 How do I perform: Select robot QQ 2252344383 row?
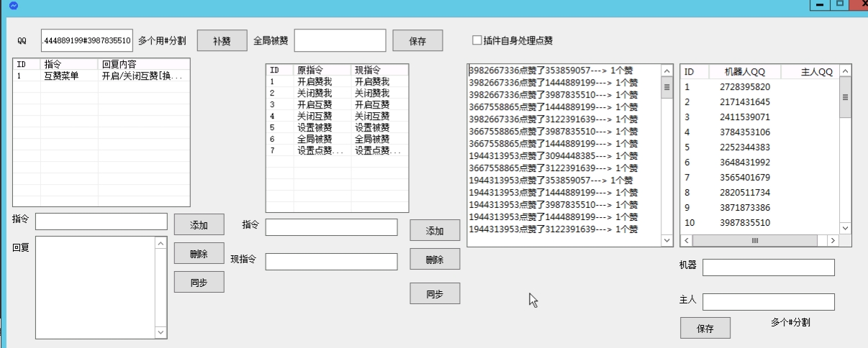click(x=759, y=147)
